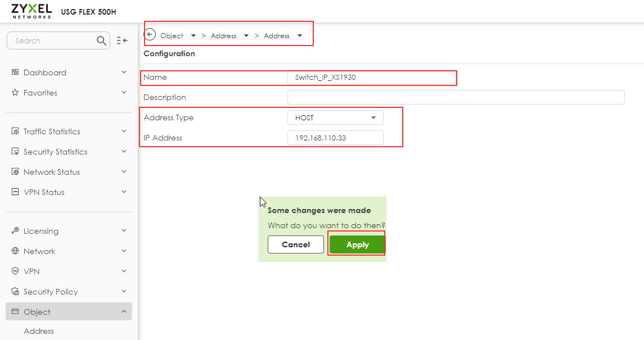Open the Address submenu entry
Viewport: 644px width, 340px height.
38,331
